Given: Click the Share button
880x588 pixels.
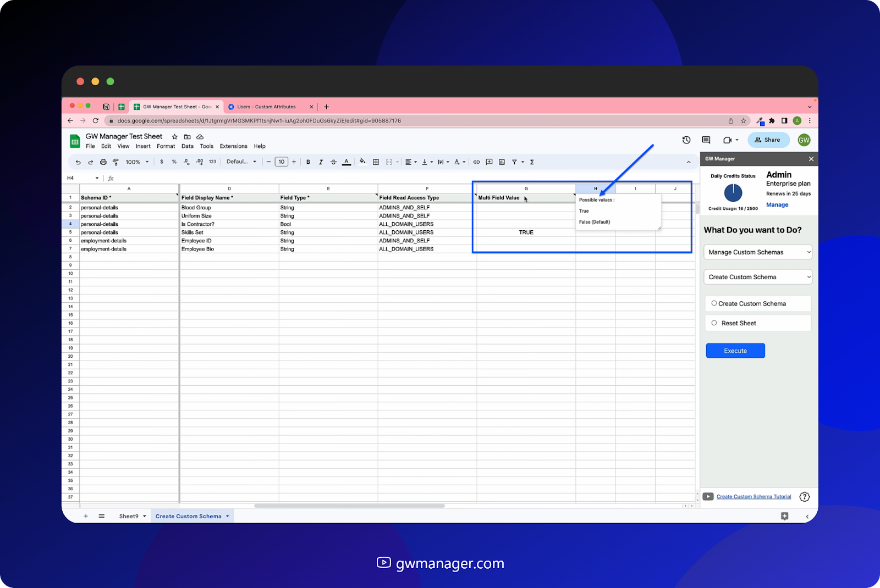Looking at the screenshot, I should click(x=768, y=140).
